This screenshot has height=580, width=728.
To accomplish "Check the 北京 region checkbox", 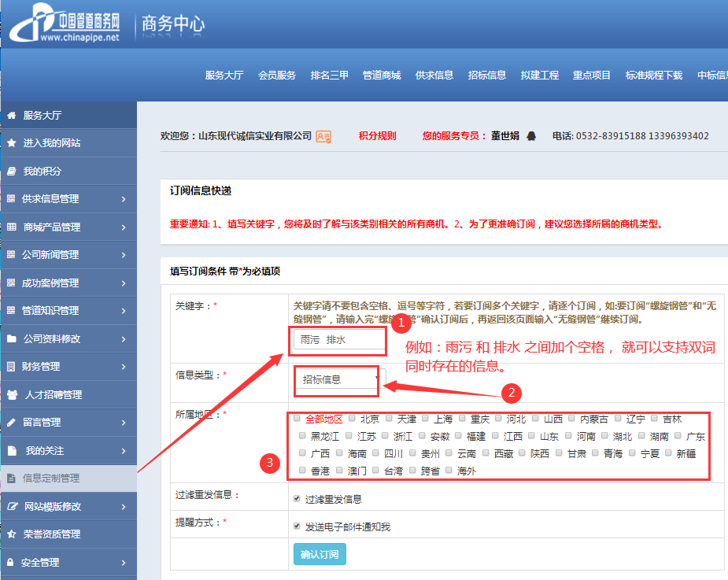I will coord(351,418).
